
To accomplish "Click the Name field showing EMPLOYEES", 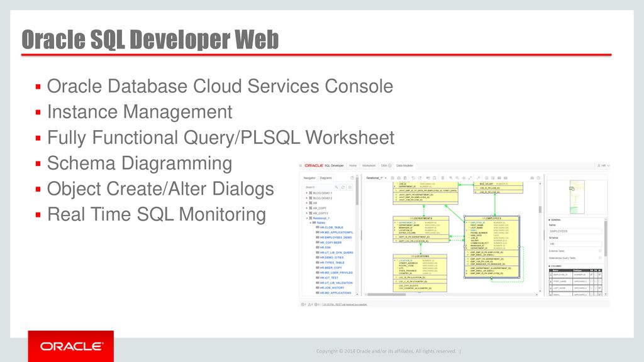I will pos(575,231).
